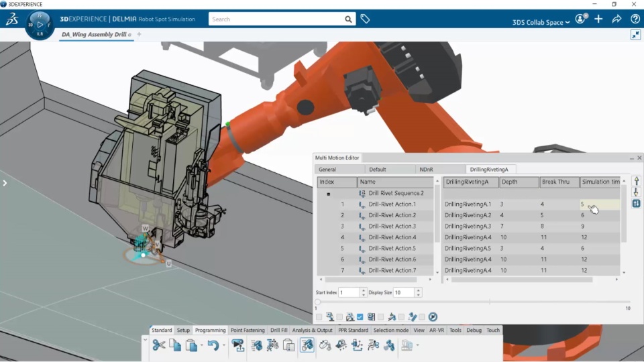Click the mouse-shaped icon in the bottom toolbar
Viewport: 644px width, 362px height.
[325, 345]
